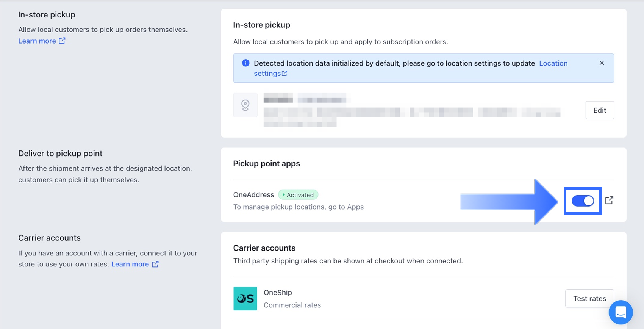644x329 pixels.
Task: Toggle the OneAddress pickup point switch
Action: click(x=583, y=201)
